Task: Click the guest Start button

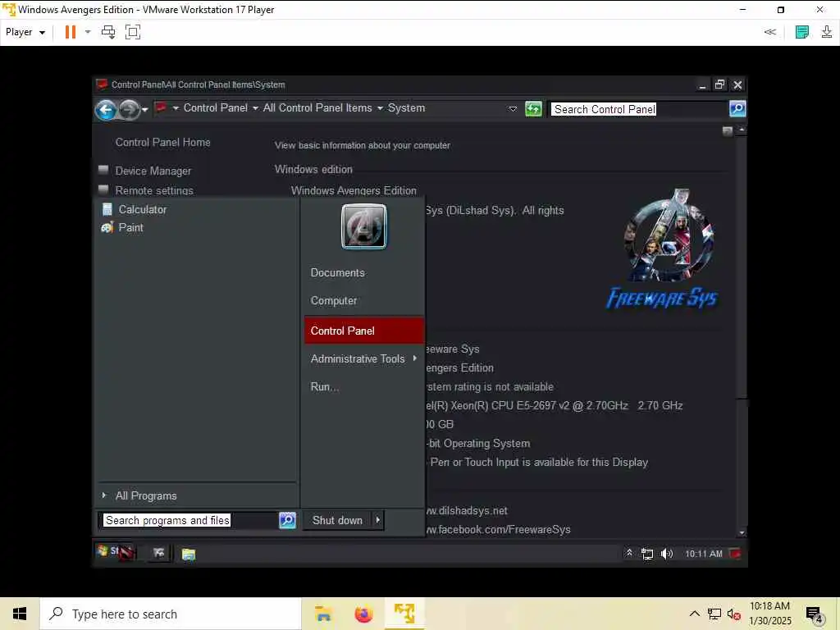Action: pos(115,552)
